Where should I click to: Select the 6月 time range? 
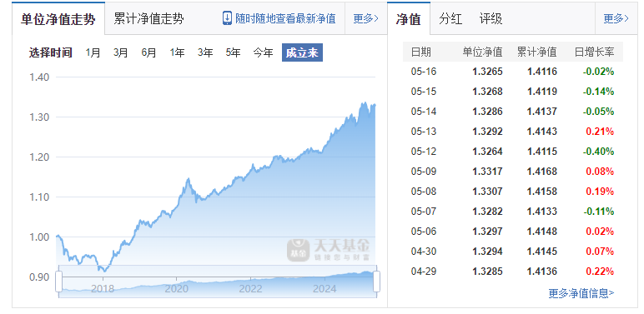pyautogui.click(x=148, y=52)
